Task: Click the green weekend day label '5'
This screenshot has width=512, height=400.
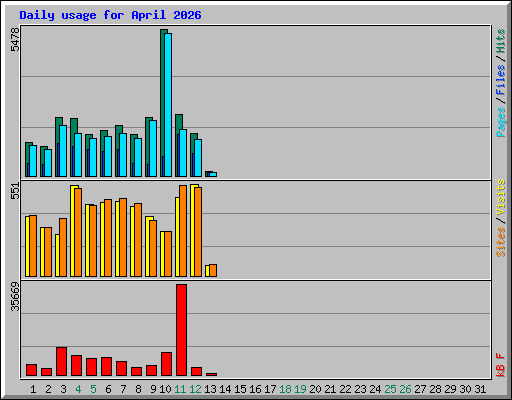Action: (93, 389)
